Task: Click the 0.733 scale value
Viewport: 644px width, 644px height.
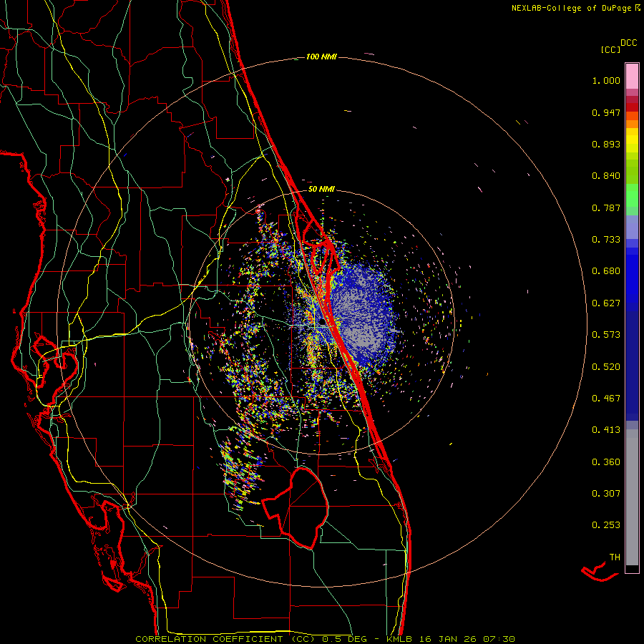Action: click(x=606, y=240)
